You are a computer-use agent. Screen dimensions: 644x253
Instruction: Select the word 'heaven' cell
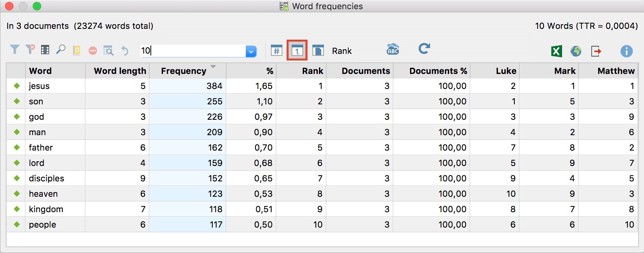[x=55, y=194]
